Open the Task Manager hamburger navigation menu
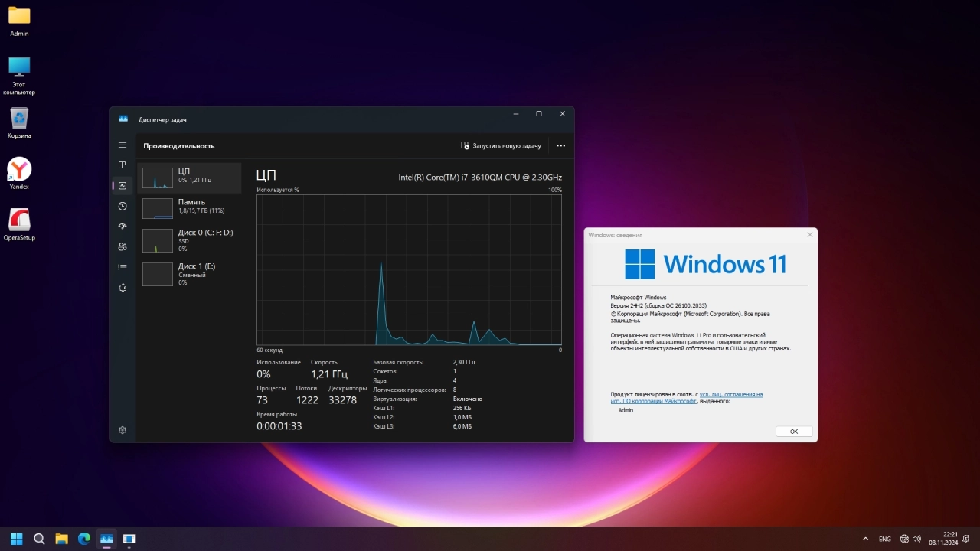The width and height of the screenshot is (980, 551). coord(122,145)
